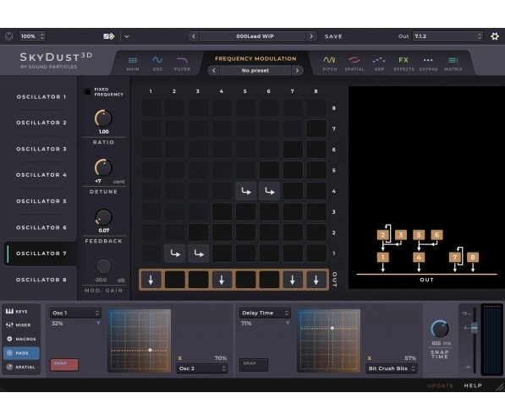Select Oscillator 3 in the list
The image size is (505, 420).
pyautogui.click(x=41, y=149)
